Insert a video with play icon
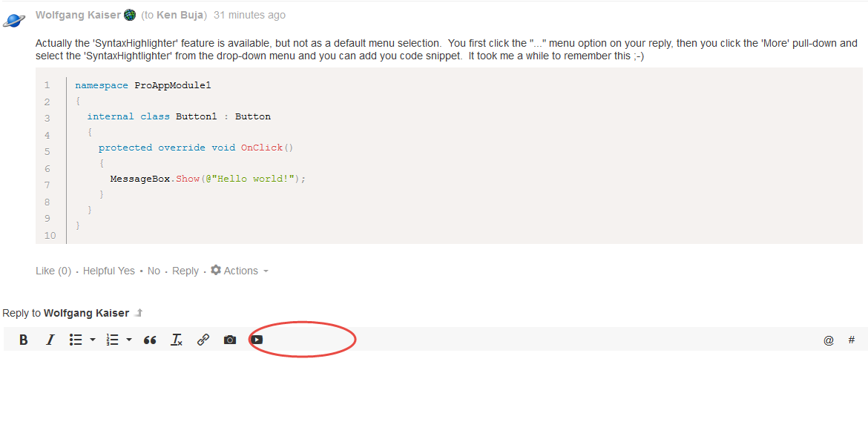Image resolution: width=868 pixels, height=439 pixels. coord(257,340)
